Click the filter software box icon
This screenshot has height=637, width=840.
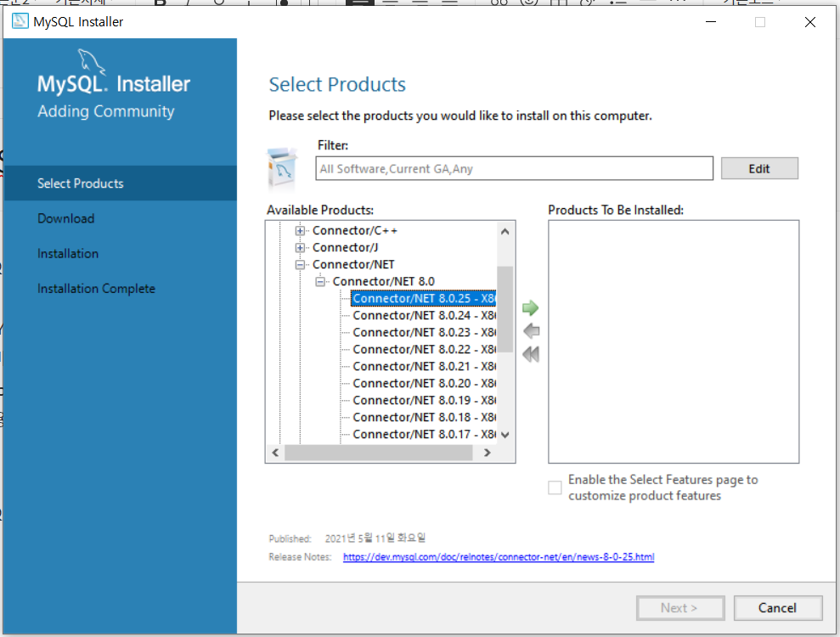[282, 169]
